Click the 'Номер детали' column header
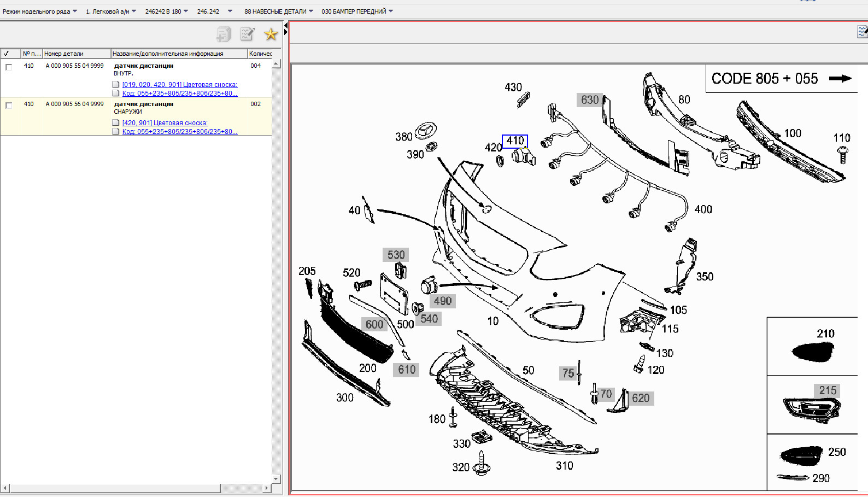This screenshot has width=868, height=497. 76,54
